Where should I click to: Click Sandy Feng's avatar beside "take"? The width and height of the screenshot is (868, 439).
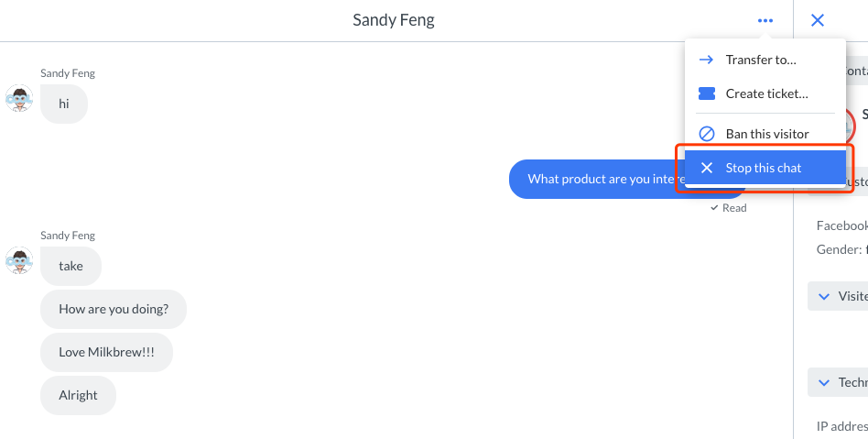[19, 260]
